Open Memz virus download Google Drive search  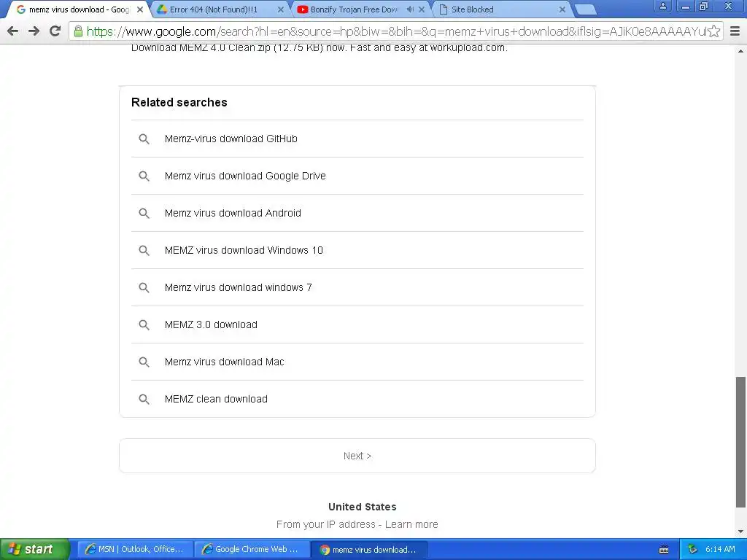(357, 176)
